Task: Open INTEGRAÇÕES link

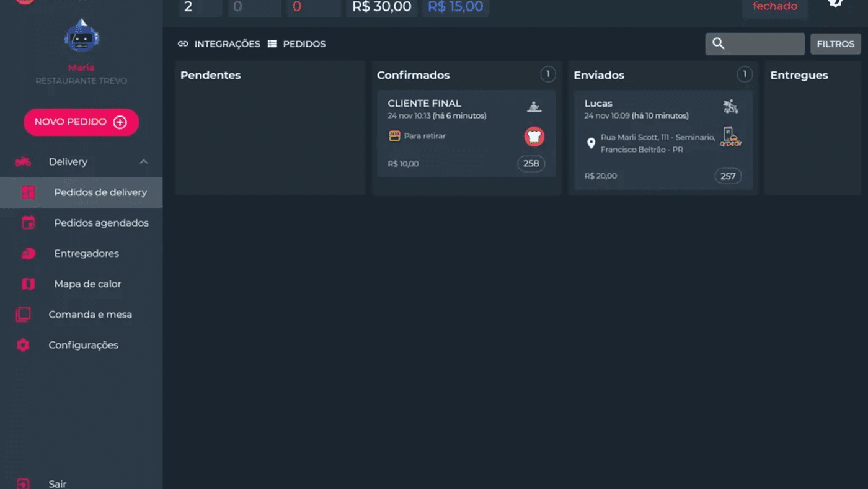Action: 227,44
